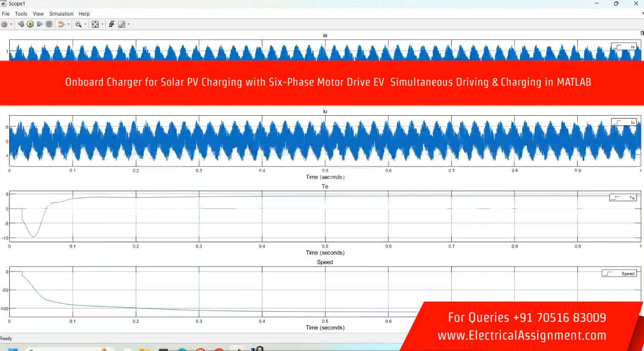This screenshot has height=351, width=644.
Task: Click the Te legend entry
Action: tap(623, 198)
